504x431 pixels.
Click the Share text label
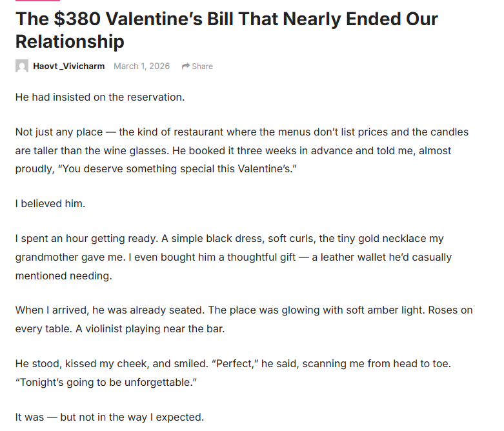tap(202, 66)
